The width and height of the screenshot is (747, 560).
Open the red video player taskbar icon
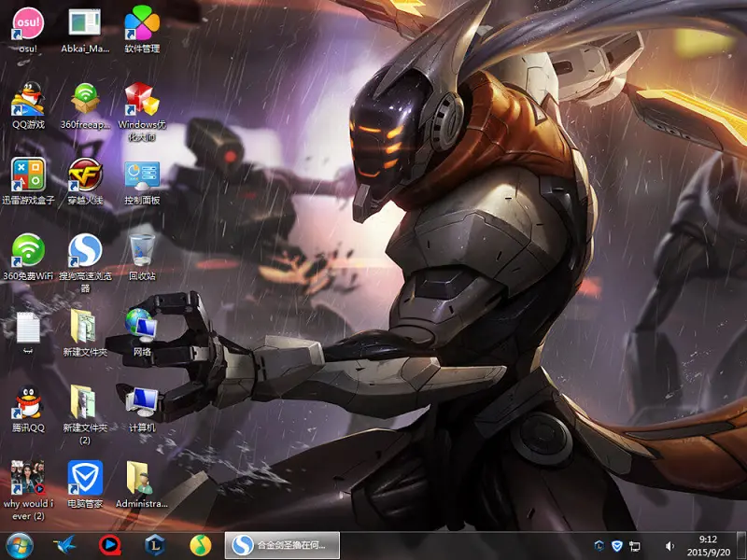pos(110,545)
